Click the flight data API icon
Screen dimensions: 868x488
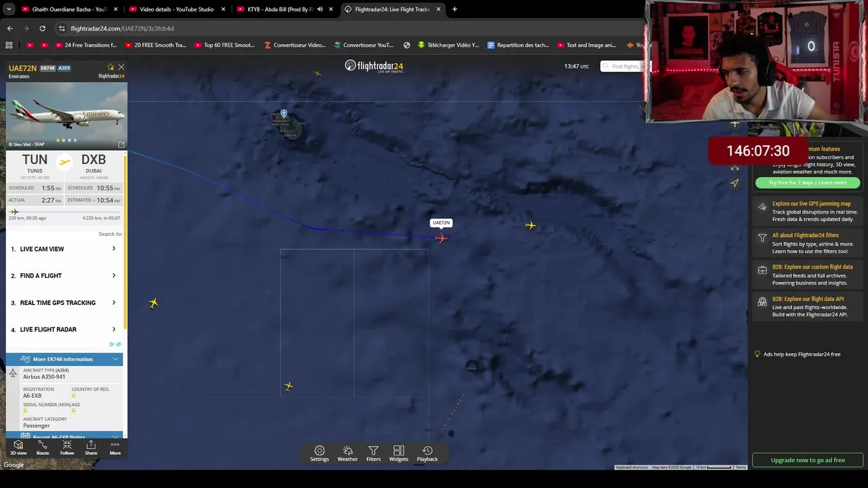point(762,302)
